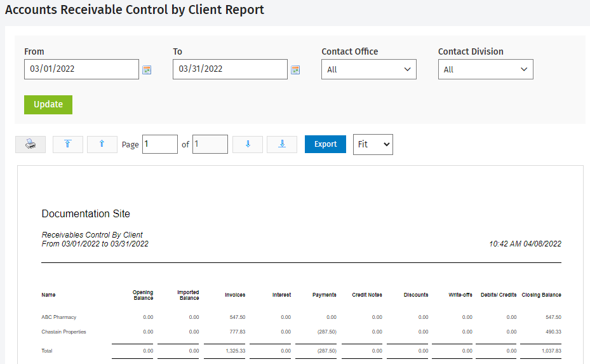590x364 pixels.
Task: Click the Write-offs column header
Action: pos(460,295)
